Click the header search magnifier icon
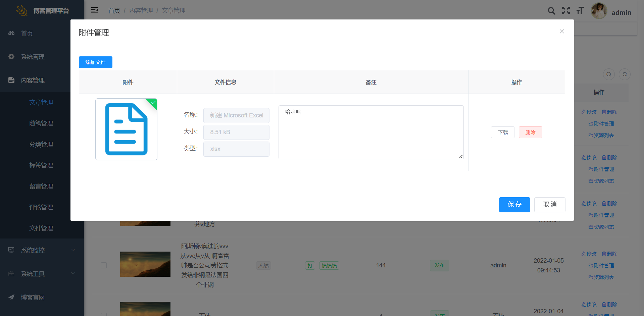This screenshot has width=644, height=316. 551,11
